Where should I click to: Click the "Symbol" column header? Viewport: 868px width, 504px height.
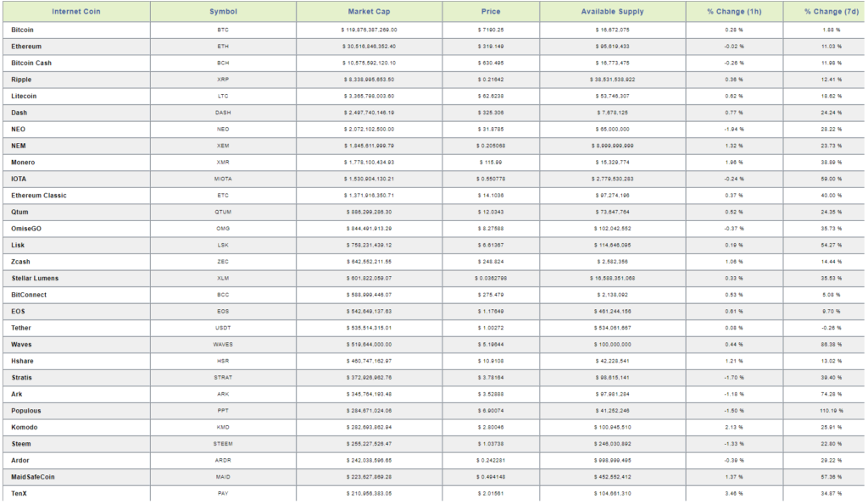223,12
